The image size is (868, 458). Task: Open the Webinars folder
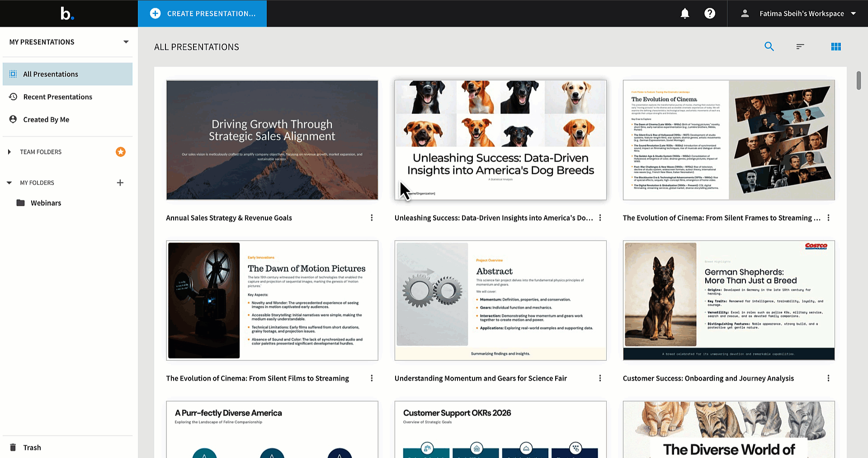46,203
